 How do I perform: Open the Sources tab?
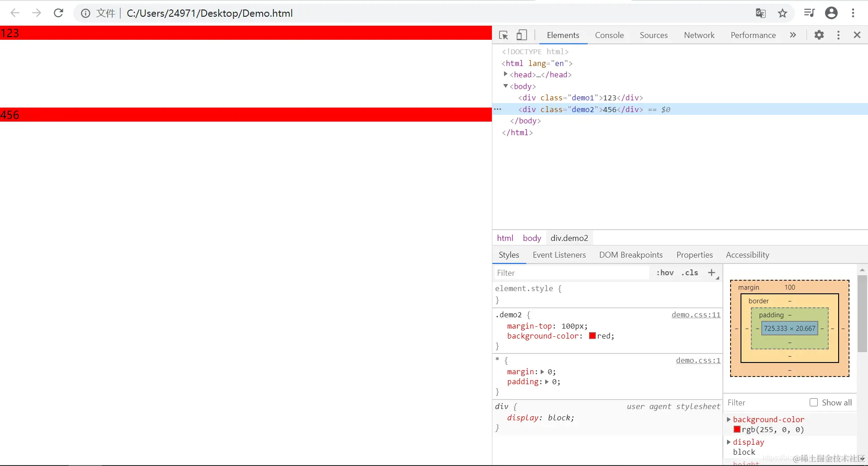click(x=654, y=35)
